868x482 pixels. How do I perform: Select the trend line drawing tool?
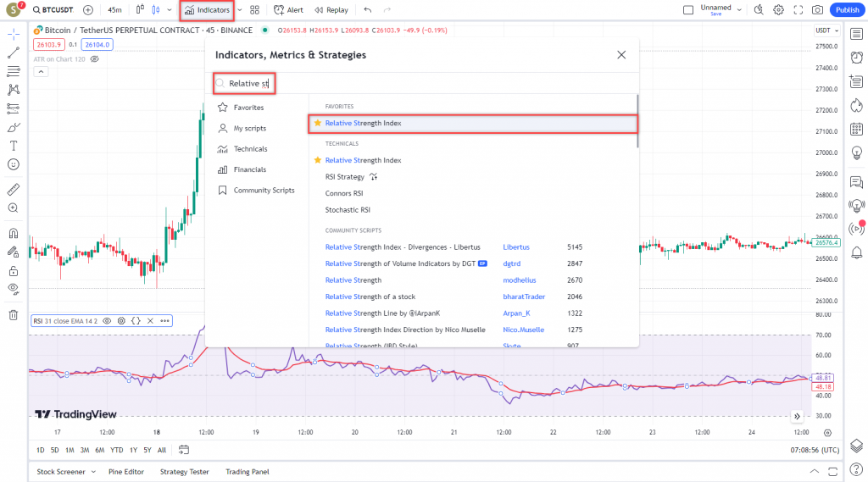pos(14,53)
